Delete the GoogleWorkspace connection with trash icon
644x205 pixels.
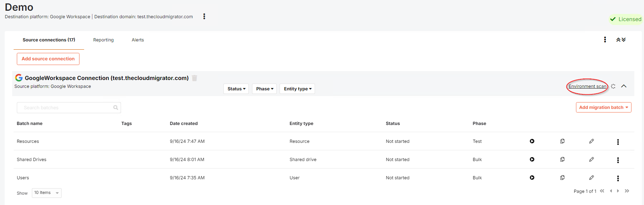coord(194,78)
